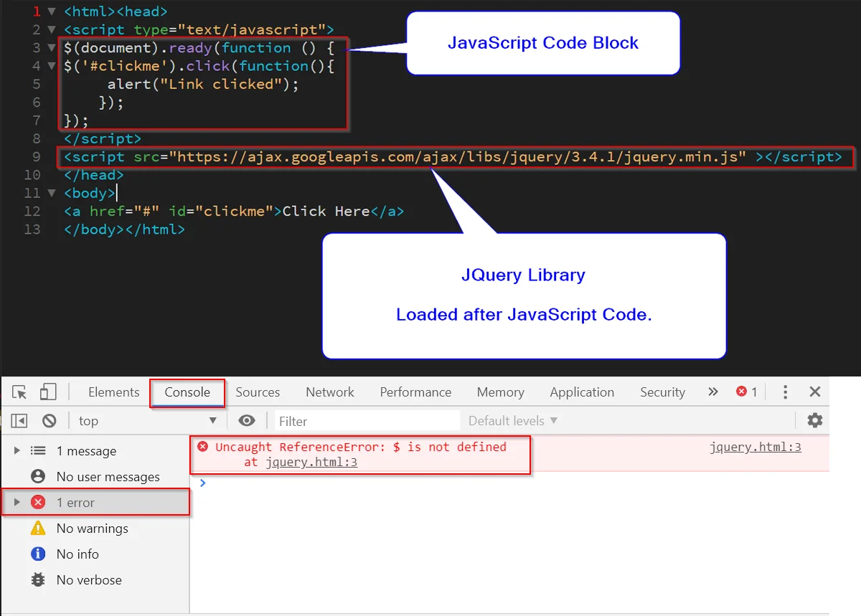Click line number 13 in the gutter
The height and width of the screenshot is (616, 861).
(x=32, y=229)
